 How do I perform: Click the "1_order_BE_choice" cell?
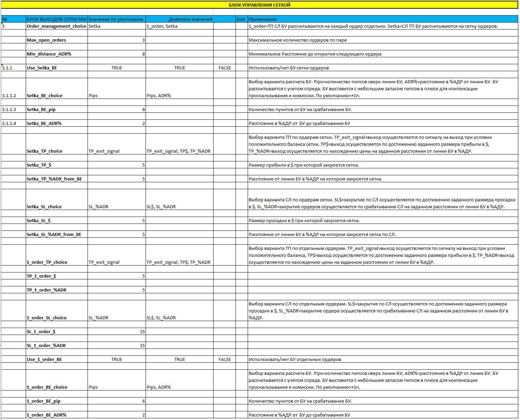pos(57,380)
